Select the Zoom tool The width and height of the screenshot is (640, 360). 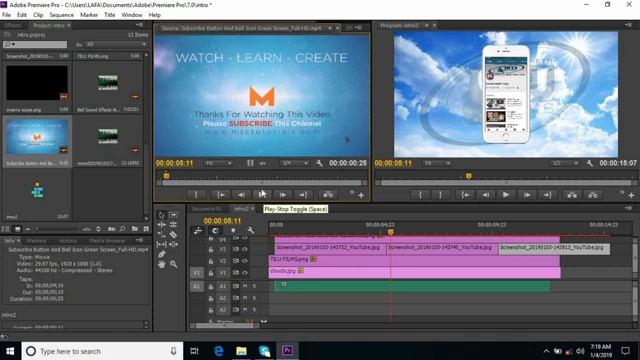[x=173, y=264]
